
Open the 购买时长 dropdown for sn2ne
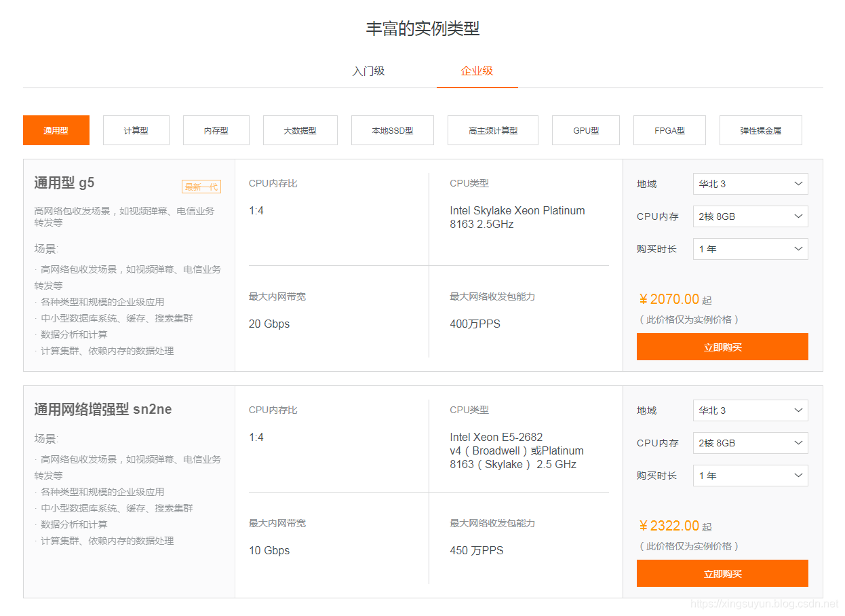750,476
